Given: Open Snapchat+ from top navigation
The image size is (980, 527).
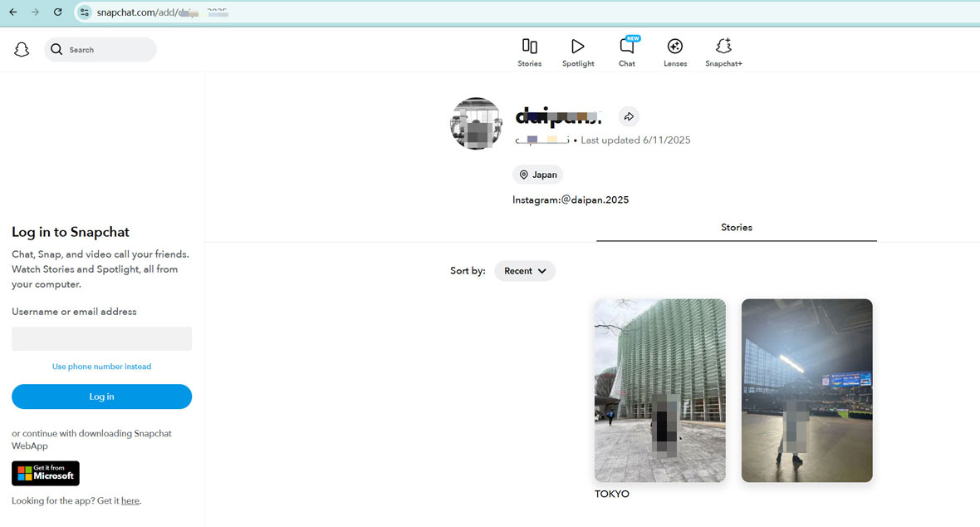Looking at the screenshot, I should click(x=723, y=52).
